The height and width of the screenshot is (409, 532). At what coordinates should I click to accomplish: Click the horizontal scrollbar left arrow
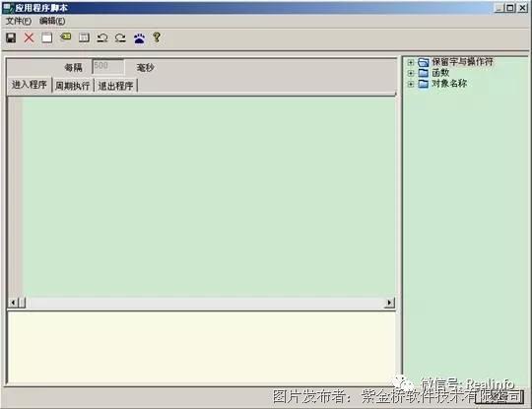(x=13, y=303)
